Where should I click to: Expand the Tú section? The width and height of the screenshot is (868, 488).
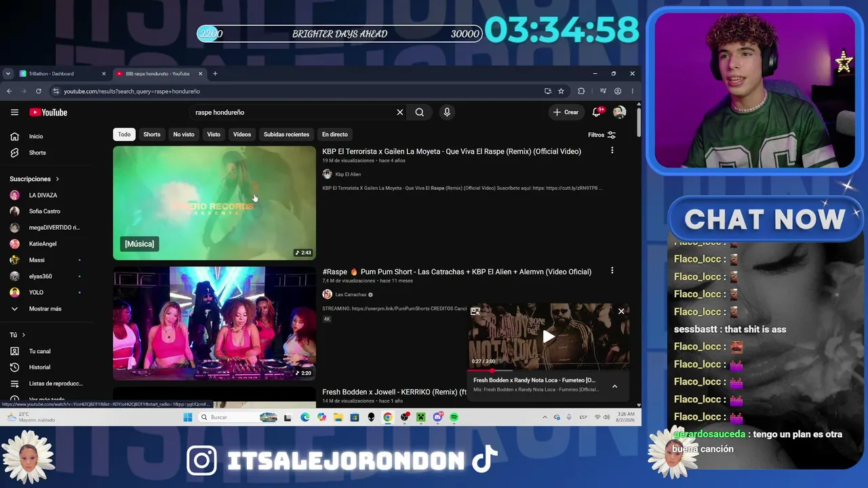click(18, 335)
